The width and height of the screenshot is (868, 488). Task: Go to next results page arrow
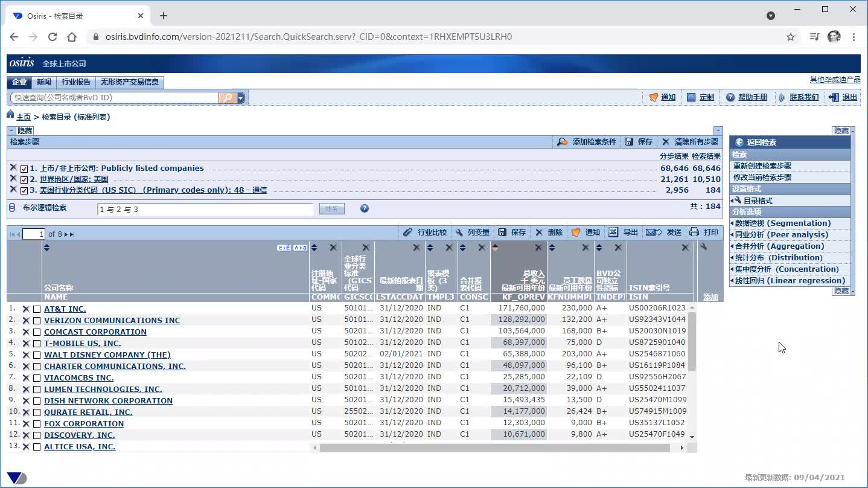[66, 234]
